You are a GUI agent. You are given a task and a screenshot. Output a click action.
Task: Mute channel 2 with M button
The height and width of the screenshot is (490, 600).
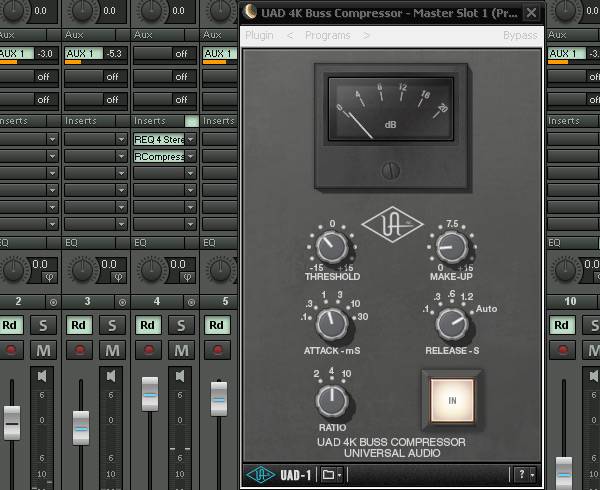[x=43, y=350]
